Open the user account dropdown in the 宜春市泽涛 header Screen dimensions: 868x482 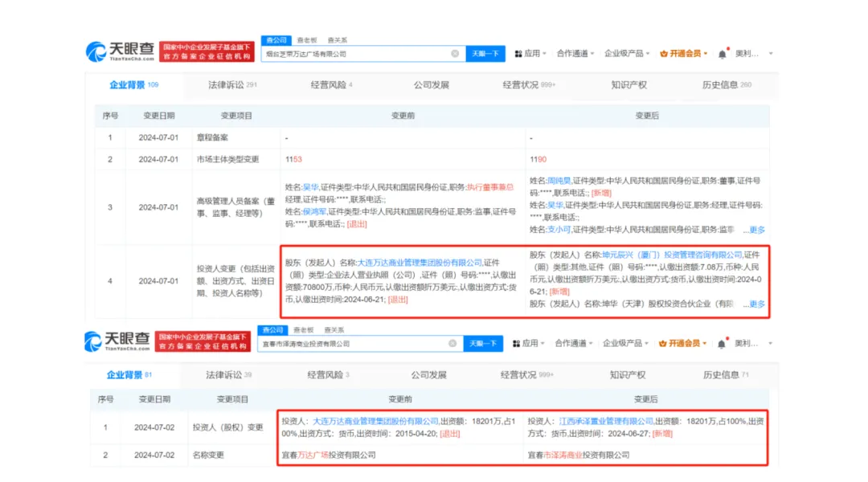(x=753, y=344)
